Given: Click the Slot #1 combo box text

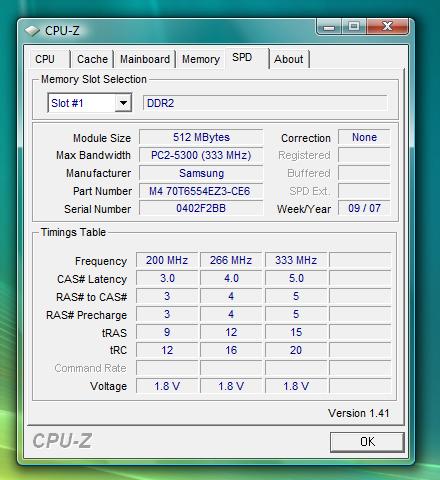Looking at the screenshot, I should click(67, 103).
